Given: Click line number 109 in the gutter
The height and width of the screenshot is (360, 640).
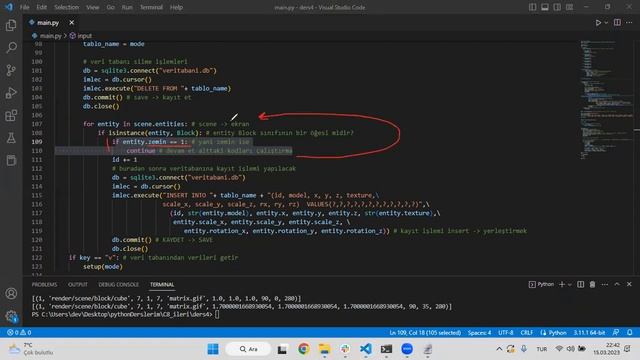Looking at the screenshot, I should 37,142.
